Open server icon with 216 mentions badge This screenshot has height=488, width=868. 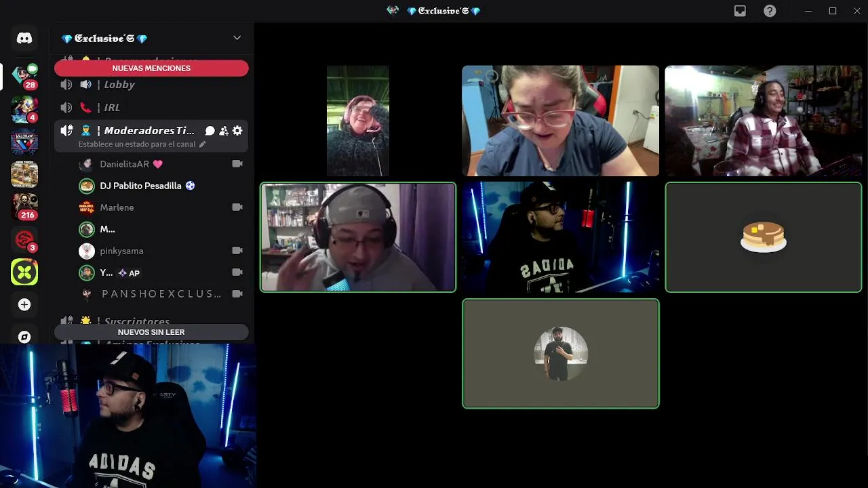(x=24, y=207)
